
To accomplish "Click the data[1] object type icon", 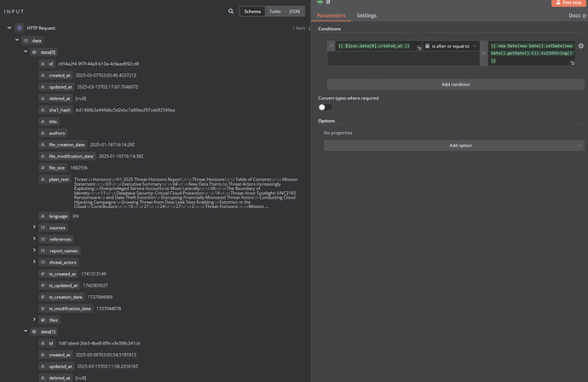I will 34,332.
